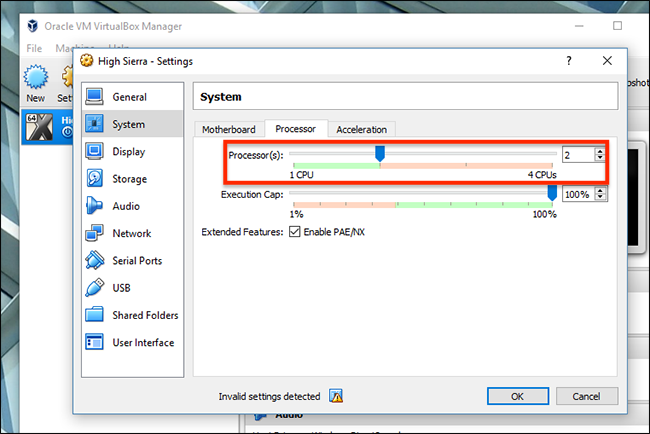The width and height of the screenshot is (650, 434).
Task: Click the processor count value field
Action: coord(579,155)
